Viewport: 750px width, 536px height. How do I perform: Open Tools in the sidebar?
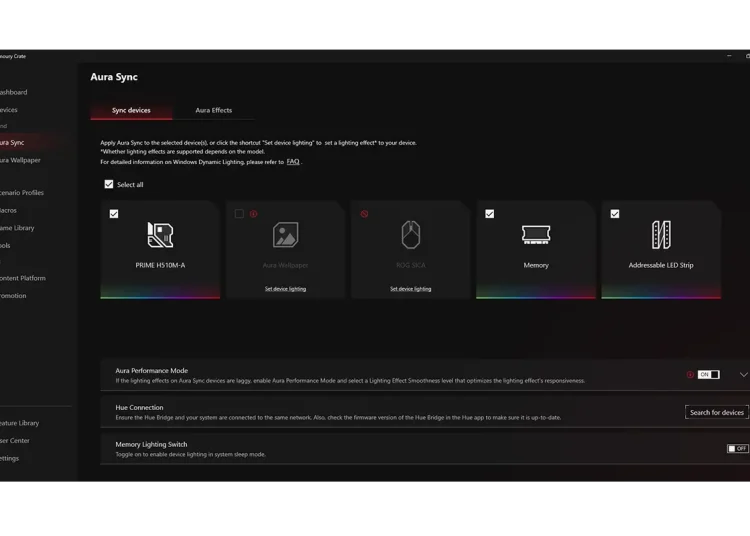pos(5,246)
